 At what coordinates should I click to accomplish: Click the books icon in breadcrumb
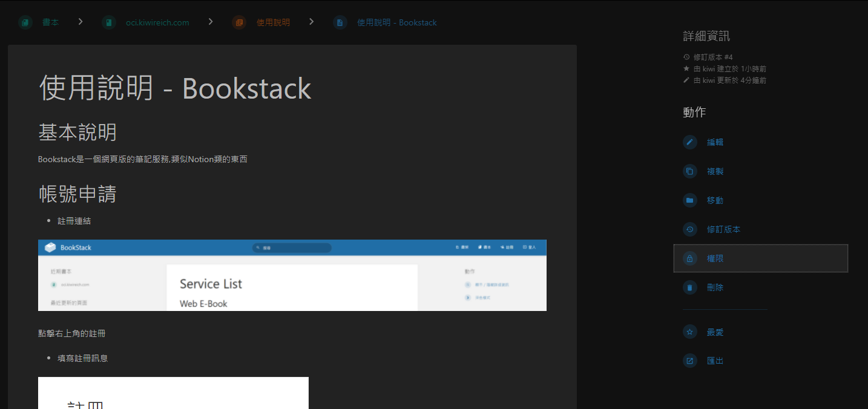(25, 22)
